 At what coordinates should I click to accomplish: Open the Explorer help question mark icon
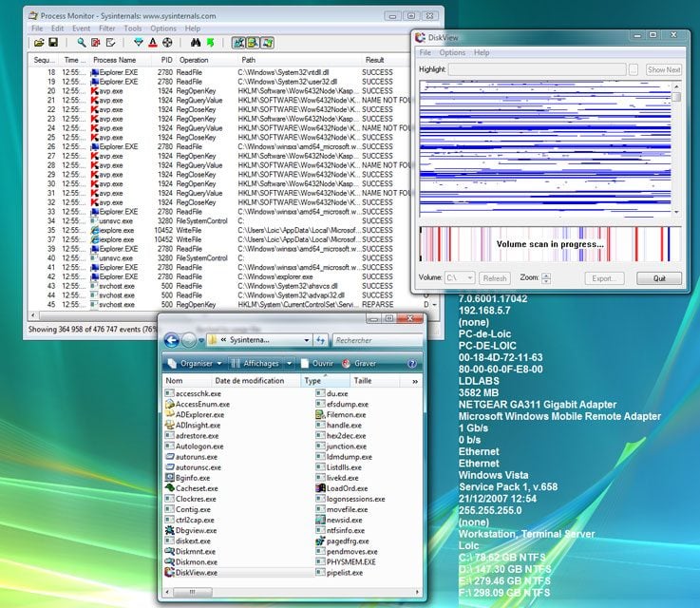coord(413,363)
